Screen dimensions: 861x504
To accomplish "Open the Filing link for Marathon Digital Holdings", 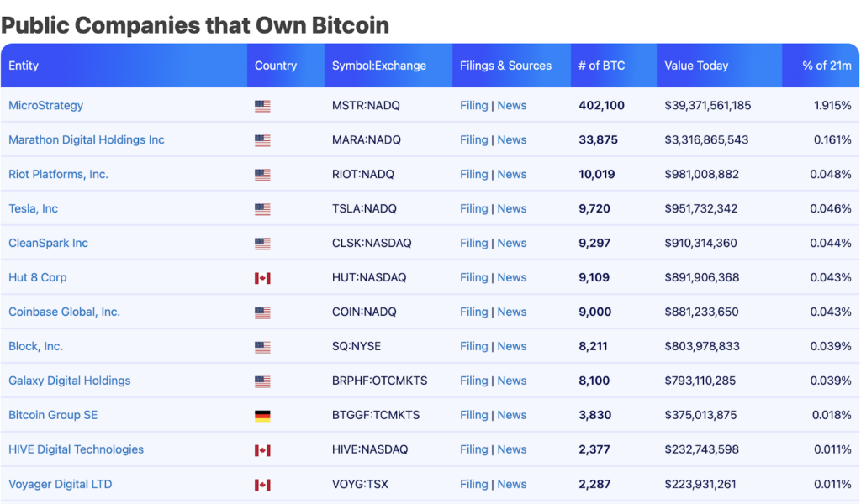I will [474, 140].
